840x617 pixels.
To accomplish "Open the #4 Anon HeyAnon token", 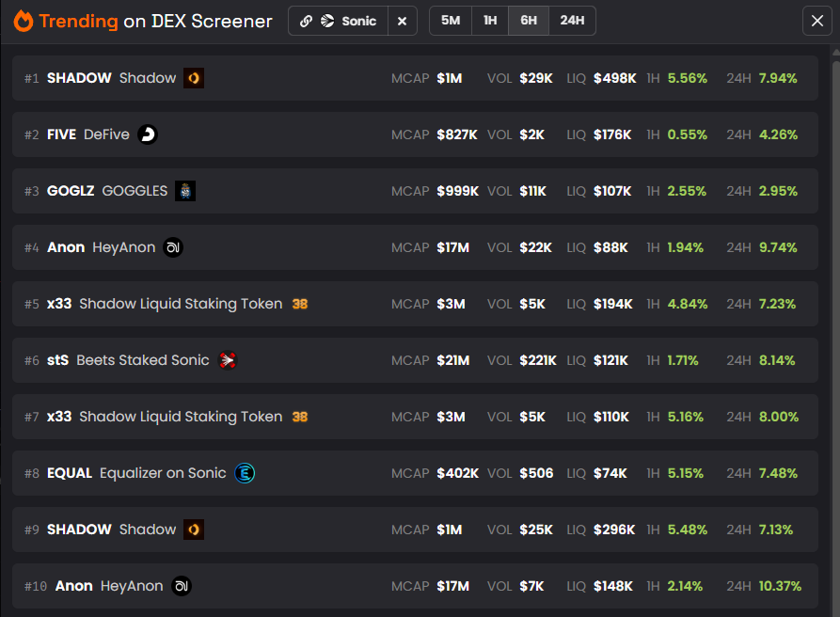I will [x=415, y=247].
